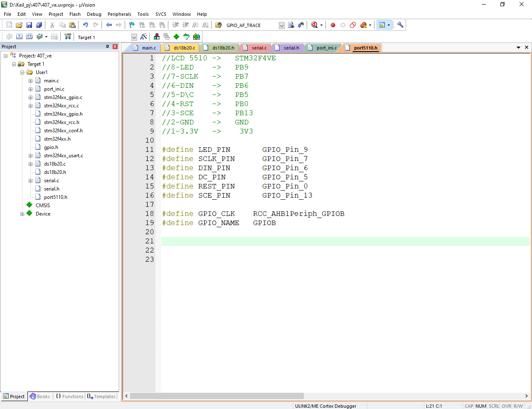Close the Project panel
Screen dimensions: 532x409
[x=115, y=47]
